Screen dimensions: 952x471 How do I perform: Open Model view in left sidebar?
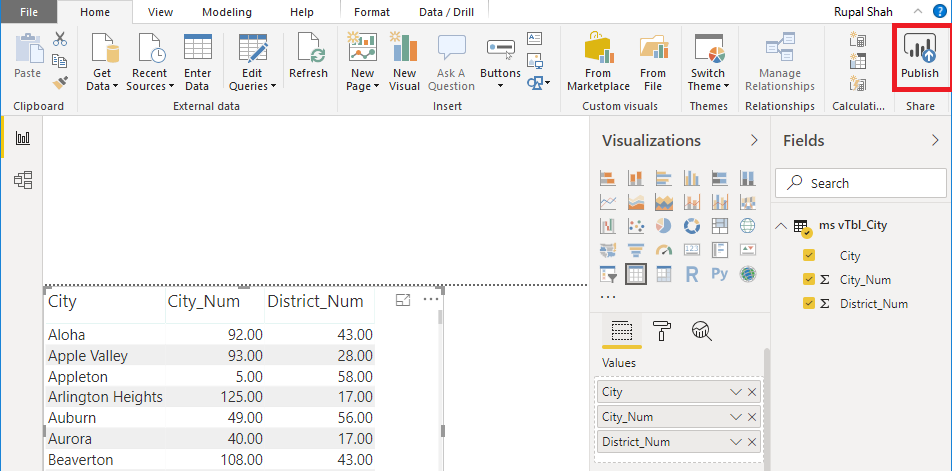coord(23,180)
